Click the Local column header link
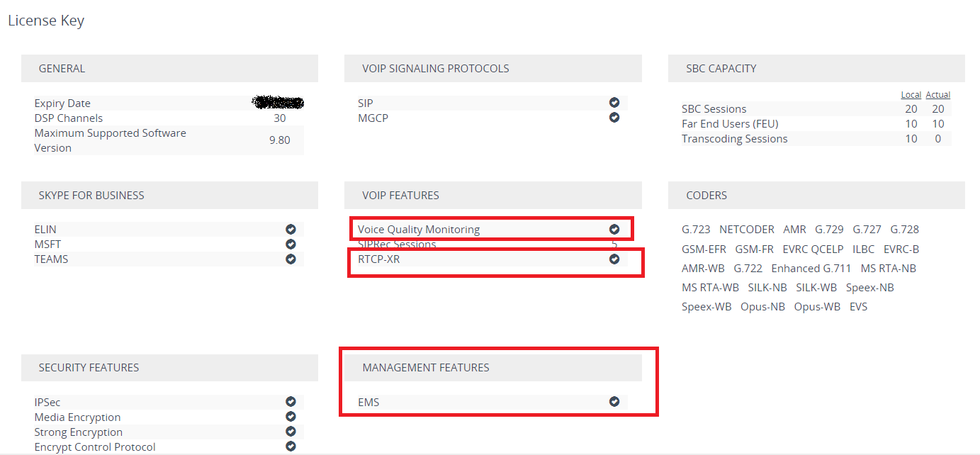980x455 pixels. [911, 94]
